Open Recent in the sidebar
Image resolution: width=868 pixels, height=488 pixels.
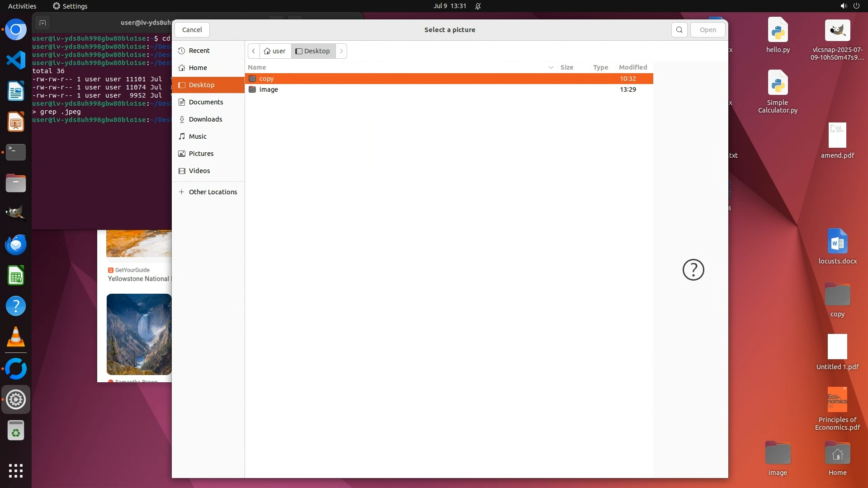pos(199,51)
